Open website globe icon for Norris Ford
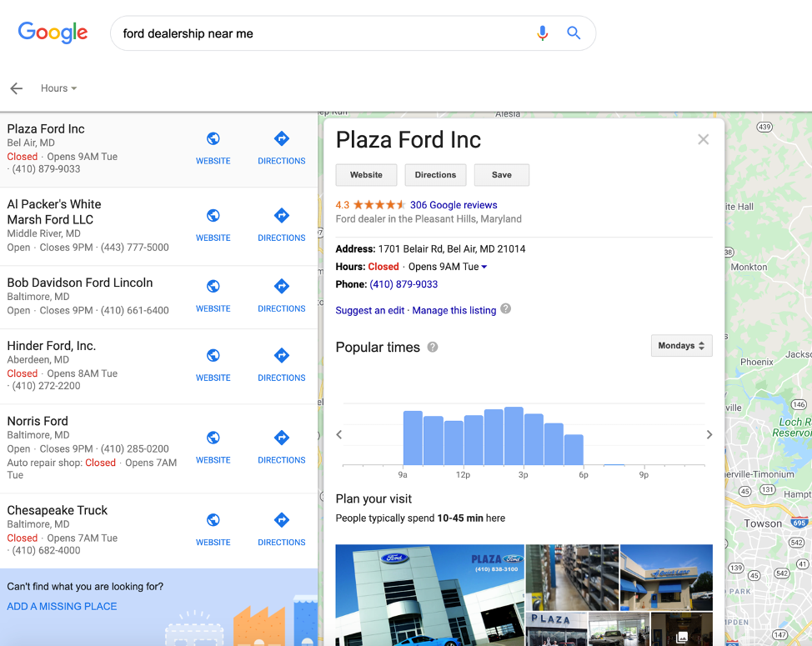812x646 pixels. (x=213, y=438)
